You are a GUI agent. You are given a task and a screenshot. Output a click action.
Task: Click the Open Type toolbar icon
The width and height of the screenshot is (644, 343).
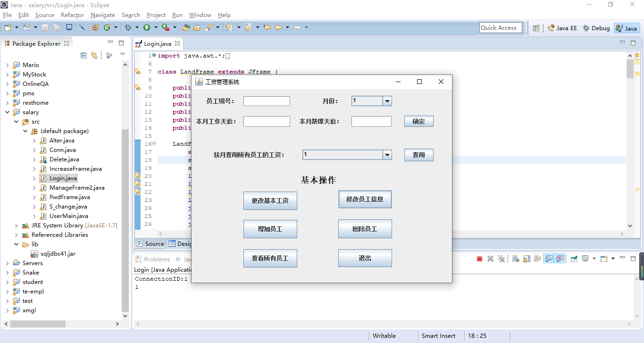pyautogui.click(x=186, y=27)
